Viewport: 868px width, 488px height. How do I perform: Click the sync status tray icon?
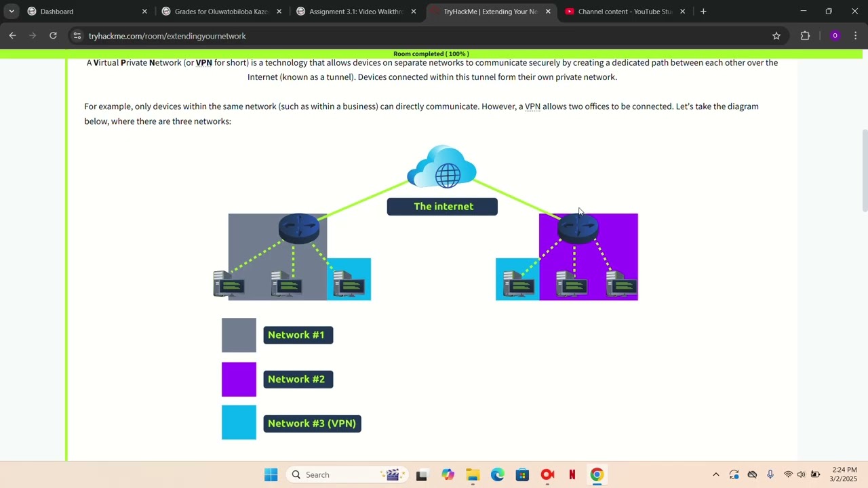click(734, 474)
